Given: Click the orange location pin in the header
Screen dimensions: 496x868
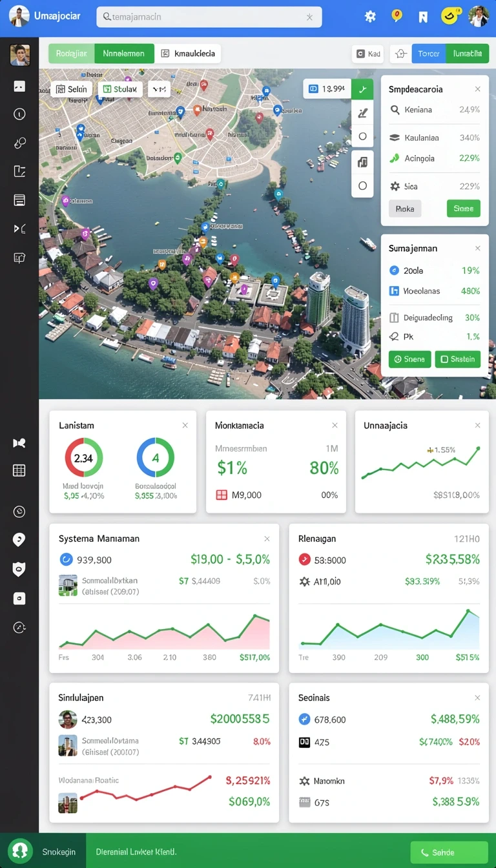Looking at the screenshot, I should (397, 15).
